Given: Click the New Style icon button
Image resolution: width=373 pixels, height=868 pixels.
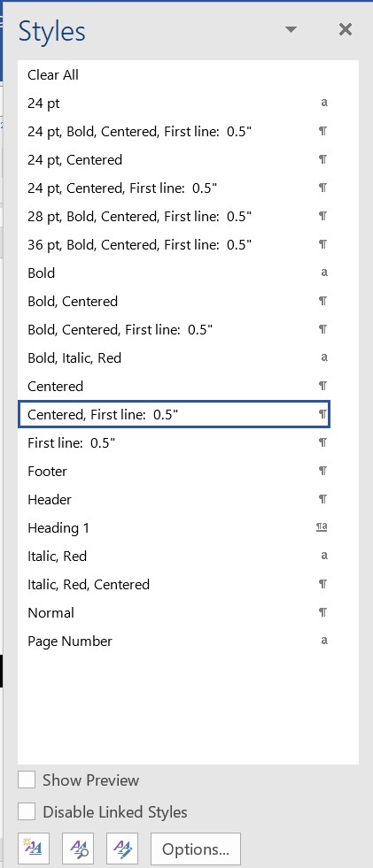Looking at the screenshot, I should coord(34,848).
